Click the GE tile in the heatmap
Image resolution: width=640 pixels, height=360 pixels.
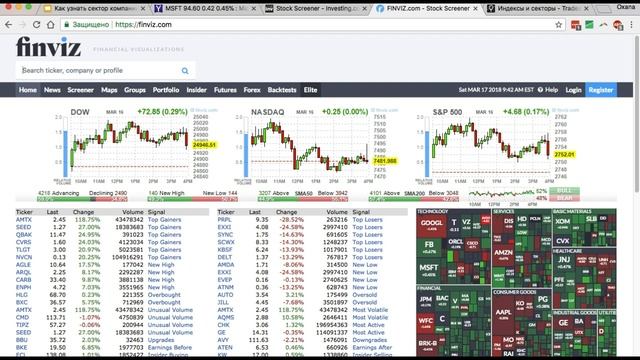[563, 324]
